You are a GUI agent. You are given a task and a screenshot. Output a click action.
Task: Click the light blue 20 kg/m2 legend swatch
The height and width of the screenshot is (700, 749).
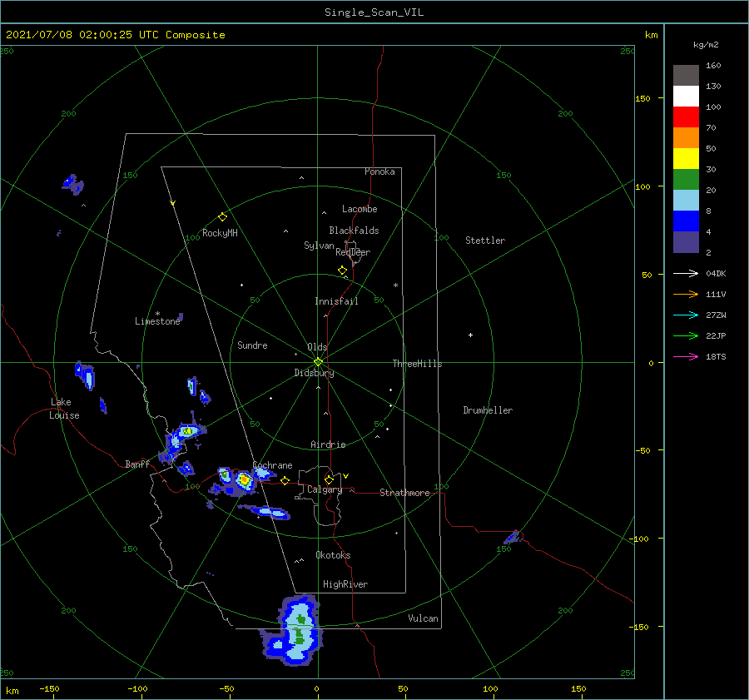pyautogui.click(x=686, y=200)
